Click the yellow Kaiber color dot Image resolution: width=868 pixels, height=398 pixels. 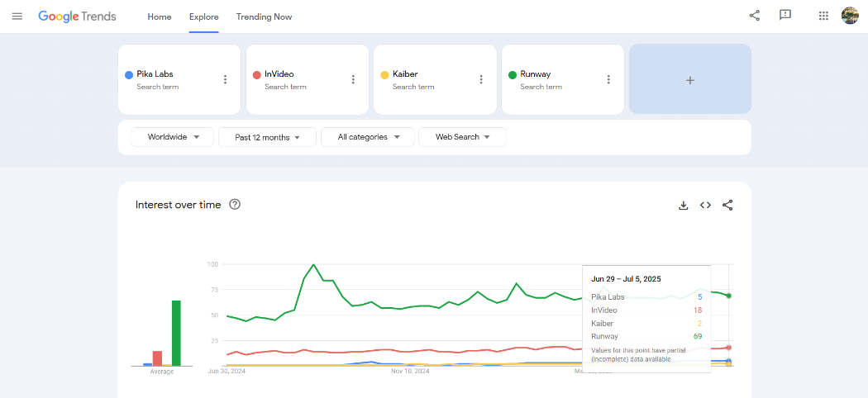384,74
